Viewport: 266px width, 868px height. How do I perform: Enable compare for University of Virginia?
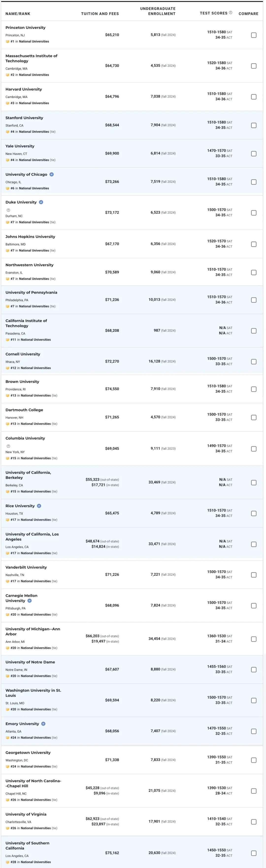pyautogui.click(x=253, y=822)
